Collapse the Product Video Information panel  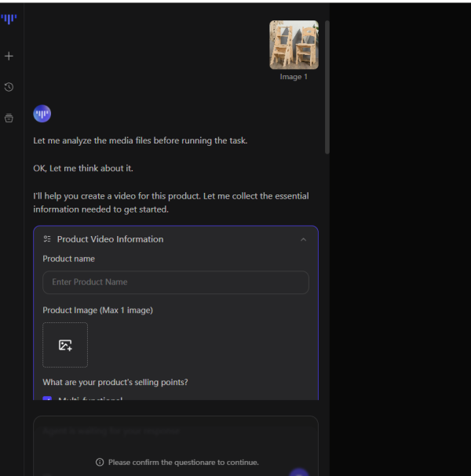[304, 239]
